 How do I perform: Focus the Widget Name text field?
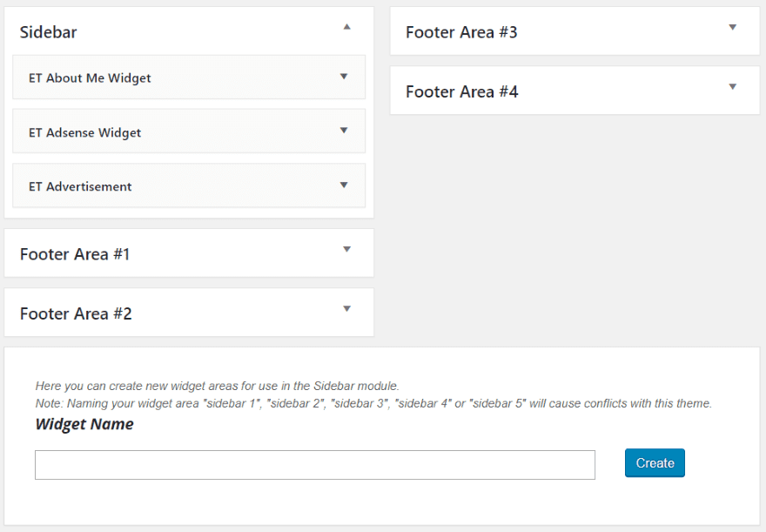click(x=314, y=465)
